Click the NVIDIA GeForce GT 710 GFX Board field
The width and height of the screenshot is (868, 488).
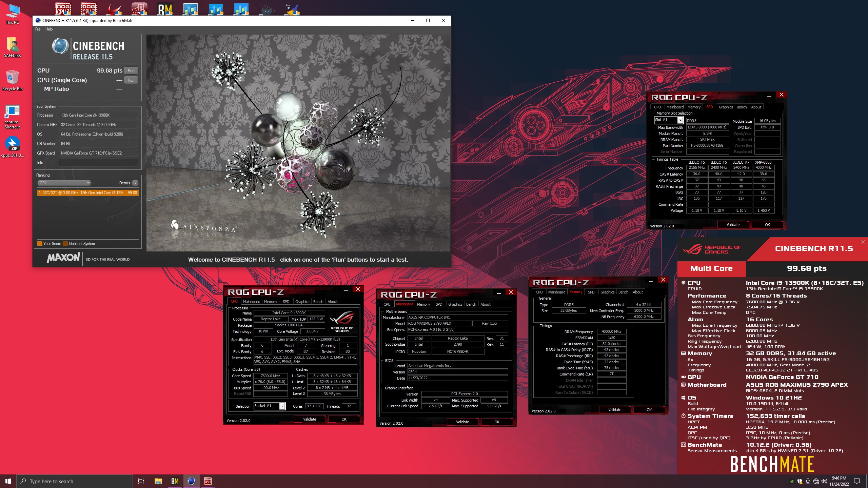coord(99,153)
